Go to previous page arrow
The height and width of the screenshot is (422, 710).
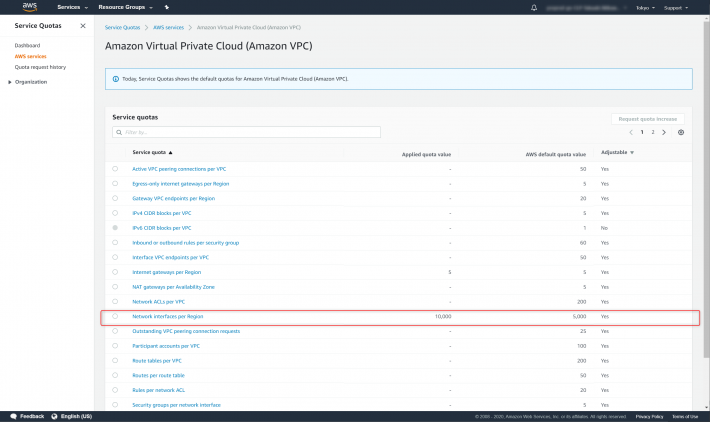(631, 132)
